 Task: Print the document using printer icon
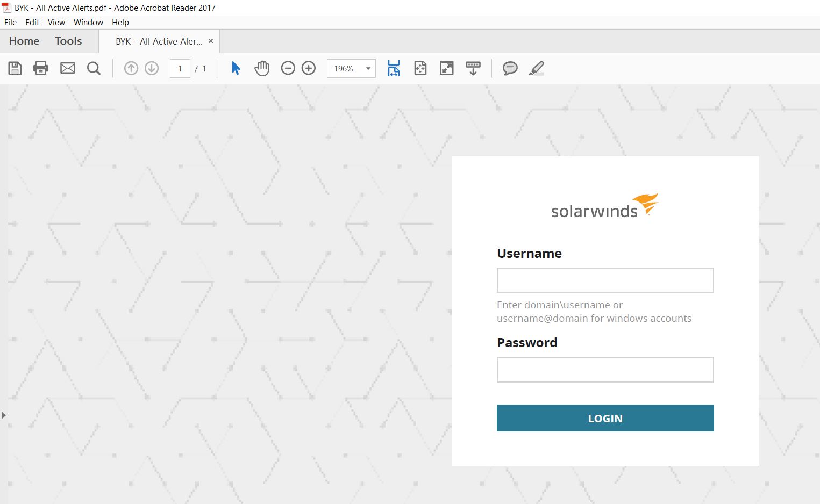click(41, 68)
